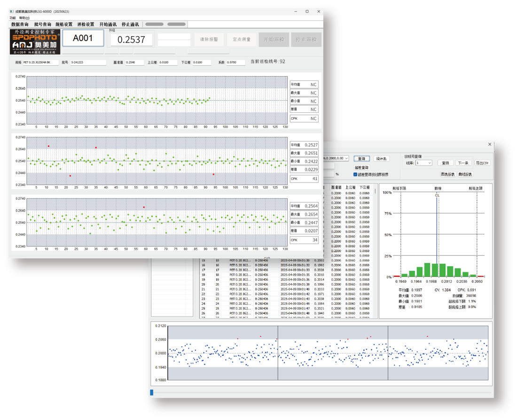Click the 最大值 value 0.2654
The width and height of the screenshot is (517, 420).
[x=311, y=214]
